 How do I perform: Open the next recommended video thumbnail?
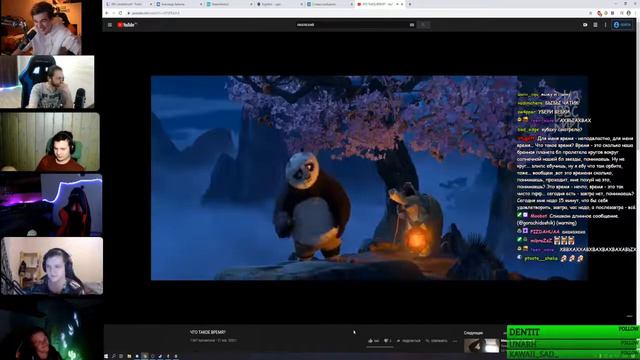pyautogui.click(x=482, y=346)
